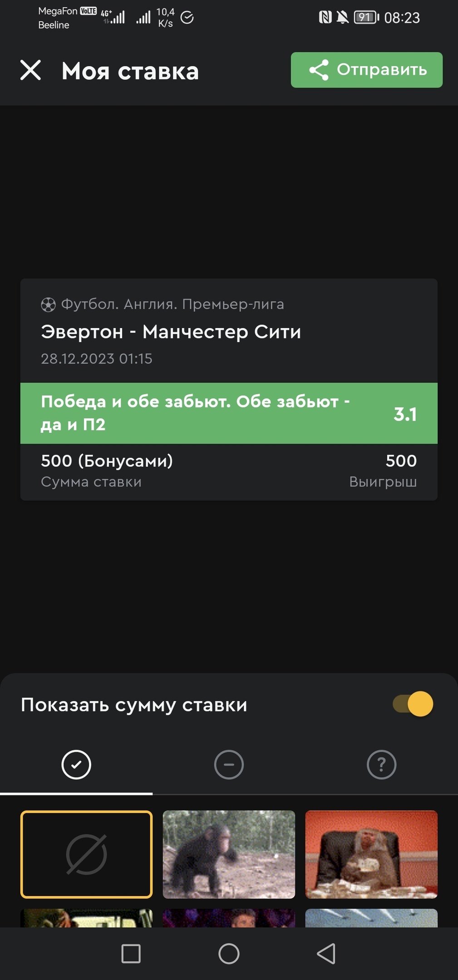Image resolution: width=458 pixels, height=980 pixels.
Task: Open recent apps square icon
Action: click(x=131, y=953)
